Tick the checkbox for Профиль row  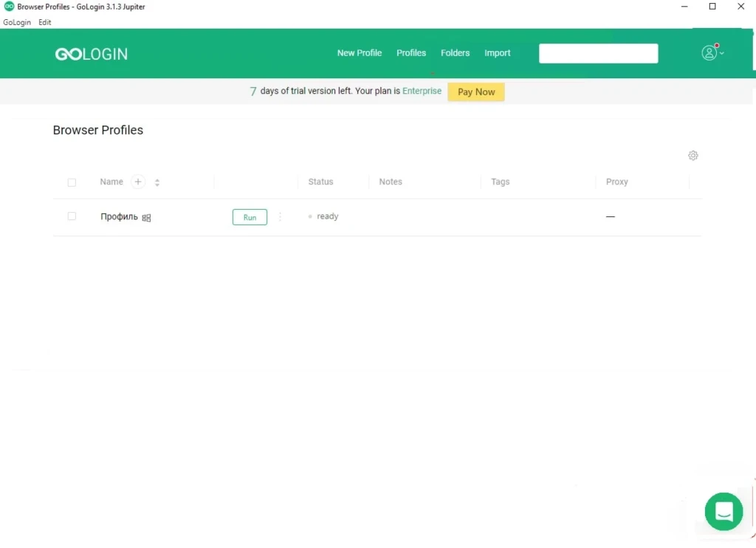[72, 216]
